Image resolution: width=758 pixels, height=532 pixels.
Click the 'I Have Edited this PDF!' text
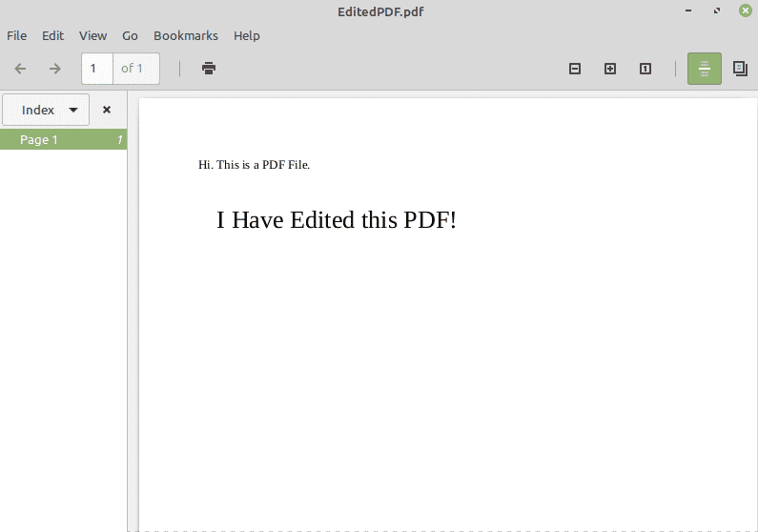tap(336, 220)
